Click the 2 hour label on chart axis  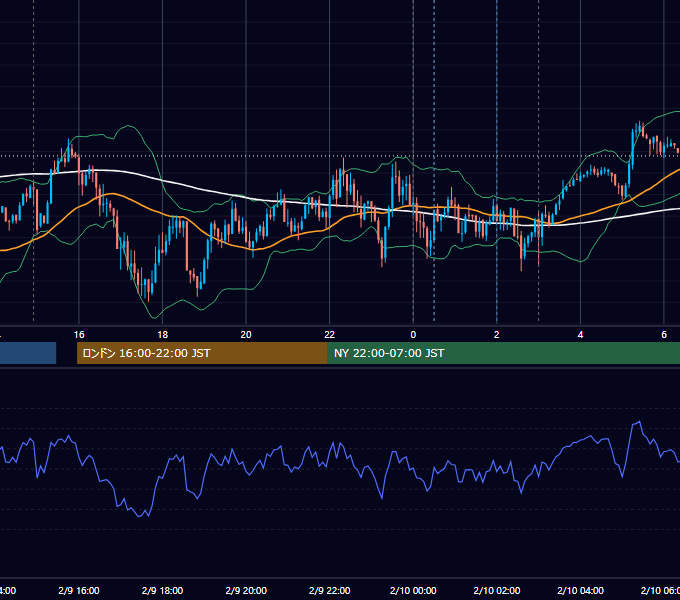coord(497,335)
